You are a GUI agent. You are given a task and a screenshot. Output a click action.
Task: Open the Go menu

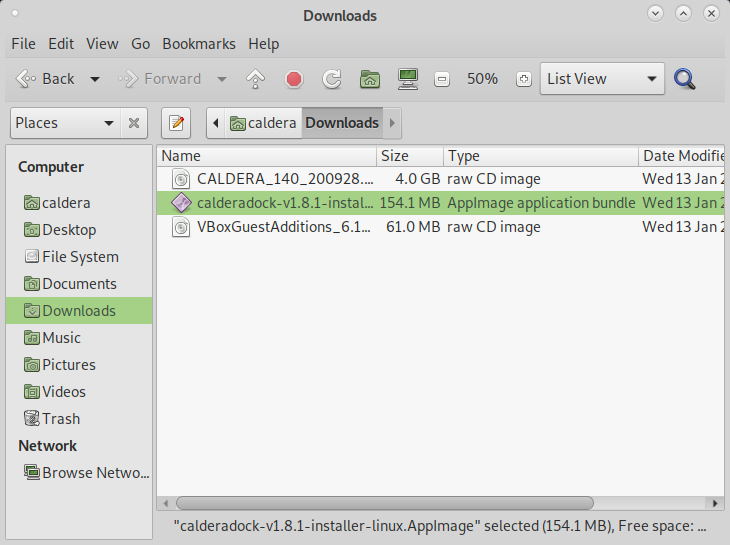pyautogui.click(x=140, y=44)
